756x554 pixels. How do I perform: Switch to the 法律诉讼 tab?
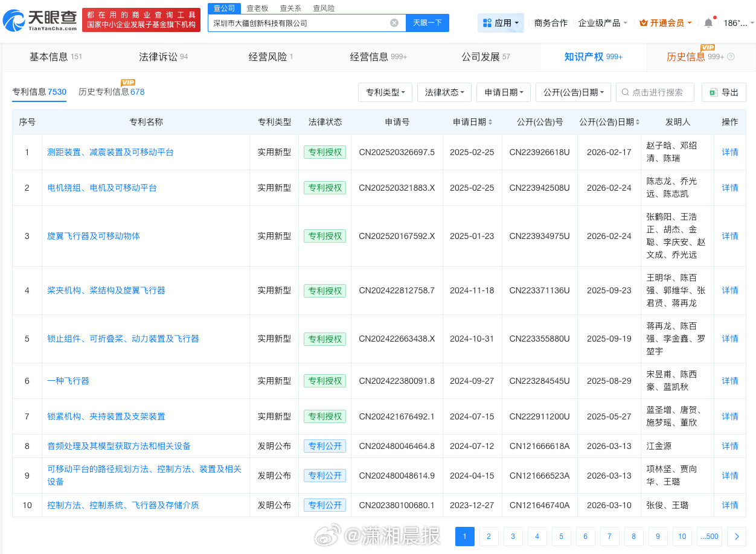pyautogui.click(x=163, y=57)
